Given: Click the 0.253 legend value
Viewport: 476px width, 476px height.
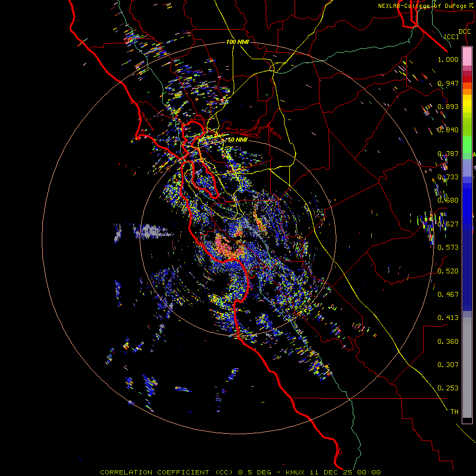Looking at the screenshot, I should click(x=448, y=388).
